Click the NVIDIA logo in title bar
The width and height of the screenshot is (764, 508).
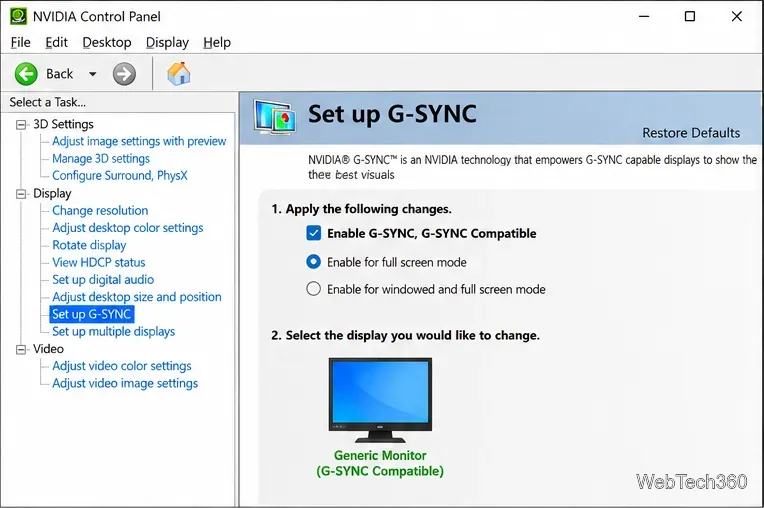click(x=19, y=16)
